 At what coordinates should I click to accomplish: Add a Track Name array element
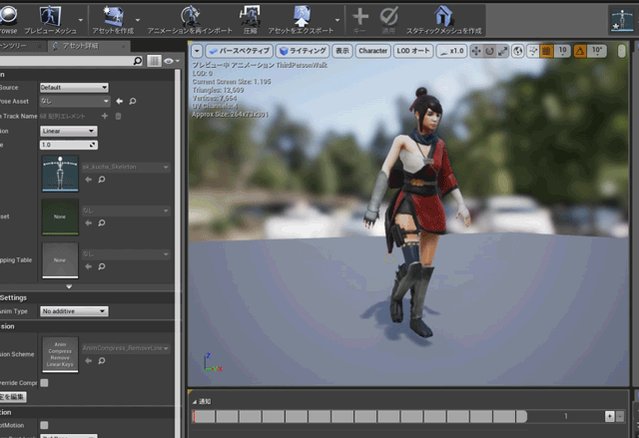(x=105, y=116)
